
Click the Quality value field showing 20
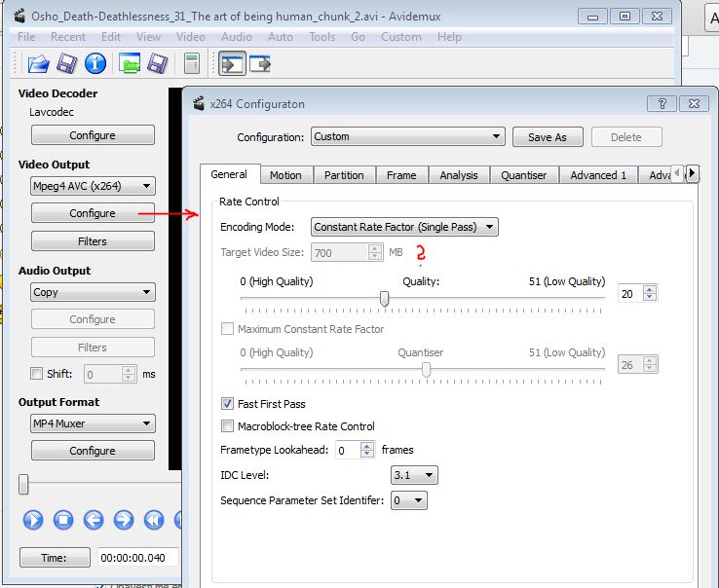coord(631,293)
